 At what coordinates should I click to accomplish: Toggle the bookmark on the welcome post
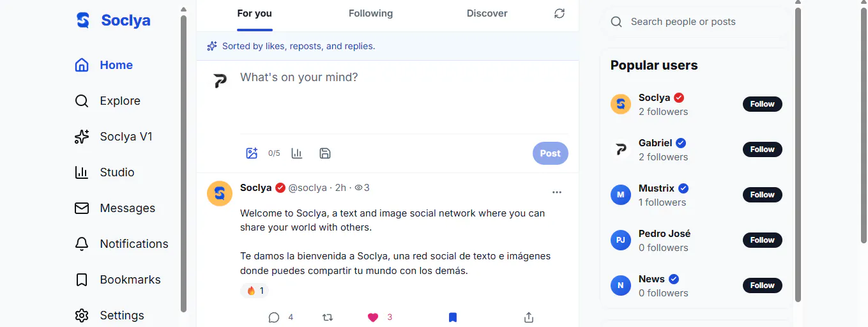click(453, 317)
